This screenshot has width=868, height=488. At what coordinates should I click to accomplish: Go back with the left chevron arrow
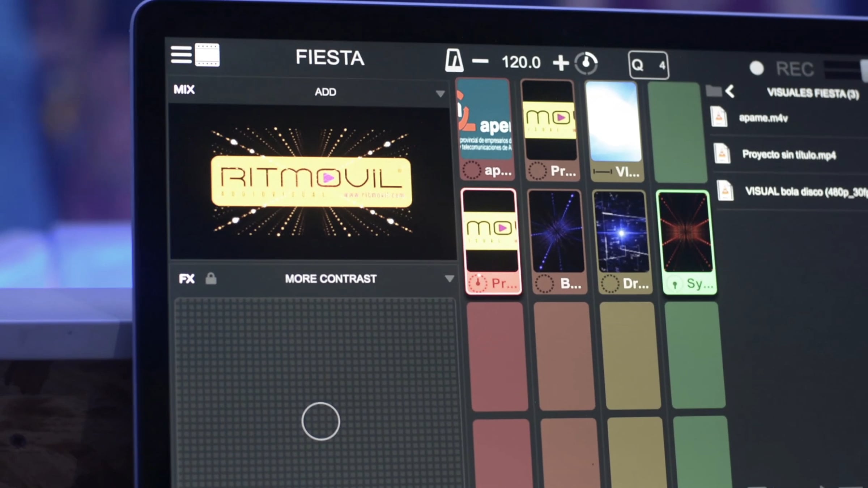(730, 91)
